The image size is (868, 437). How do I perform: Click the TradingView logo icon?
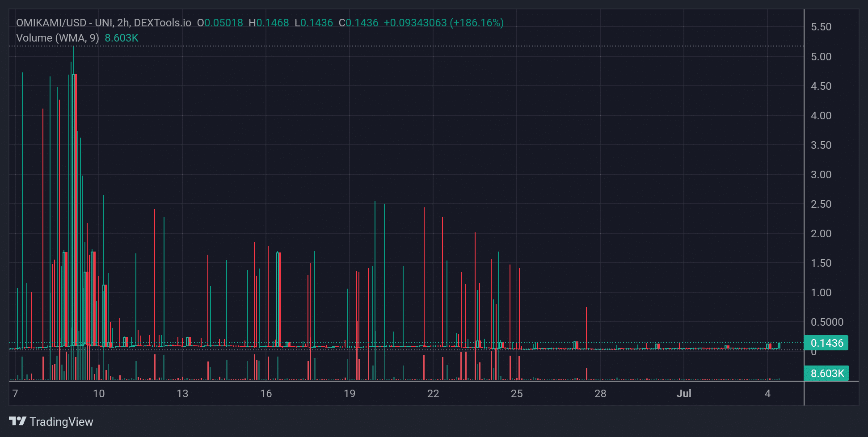(x=18, y=421)
